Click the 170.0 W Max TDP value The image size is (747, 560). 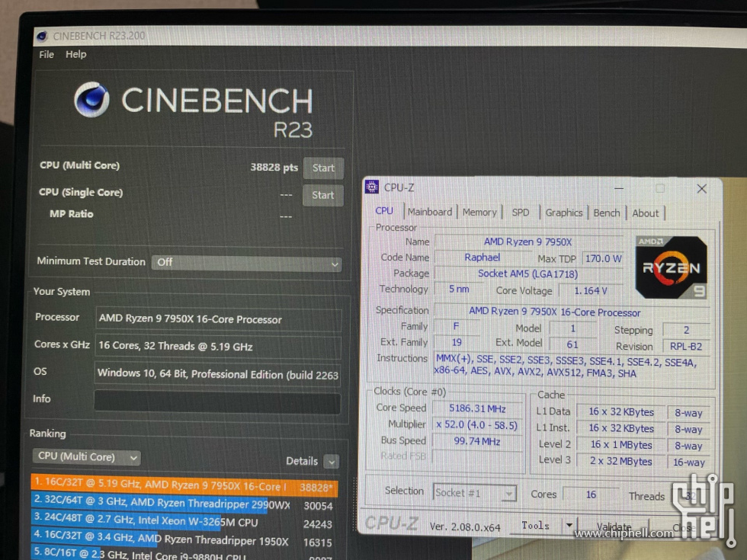[603, 258]
